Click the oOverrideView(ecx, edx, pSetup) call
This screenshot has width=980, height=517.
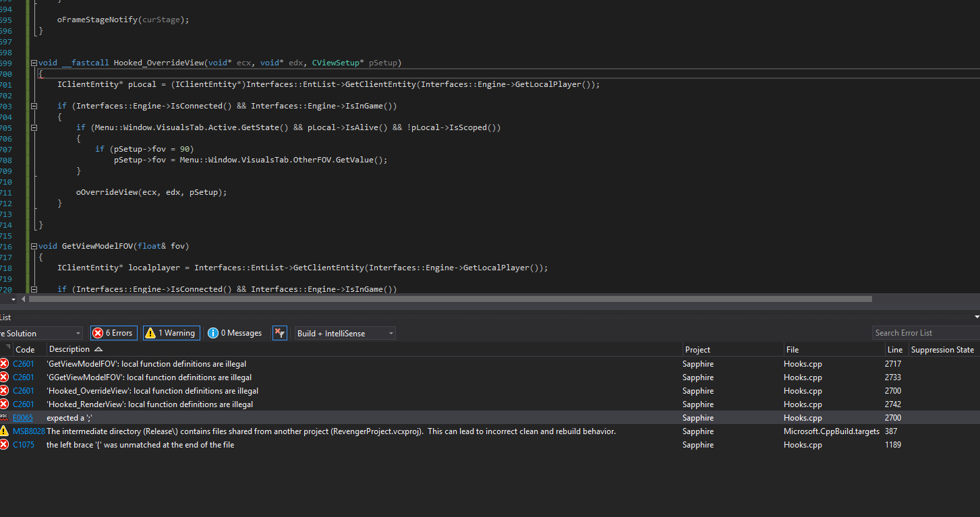tap(151, 192)
